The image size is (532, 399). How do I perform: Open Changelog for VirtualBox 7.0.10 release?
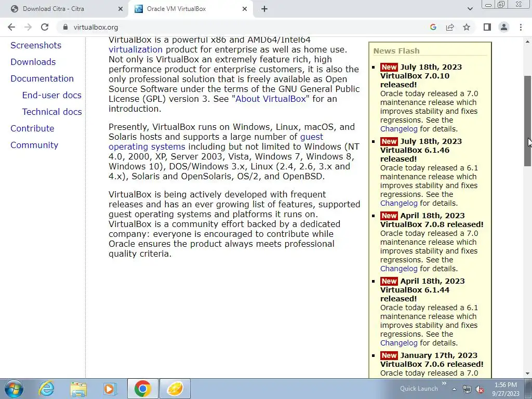(x=398, y=129)
